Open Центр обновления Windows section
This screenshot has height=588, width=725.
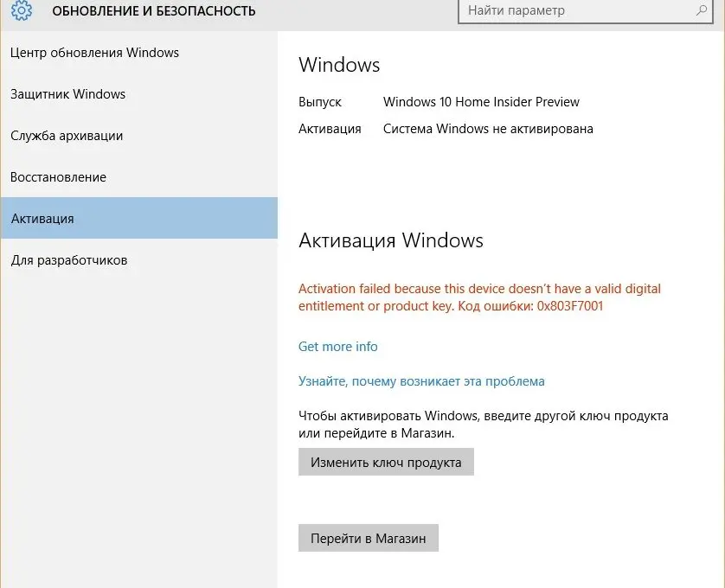pos(138,53)
